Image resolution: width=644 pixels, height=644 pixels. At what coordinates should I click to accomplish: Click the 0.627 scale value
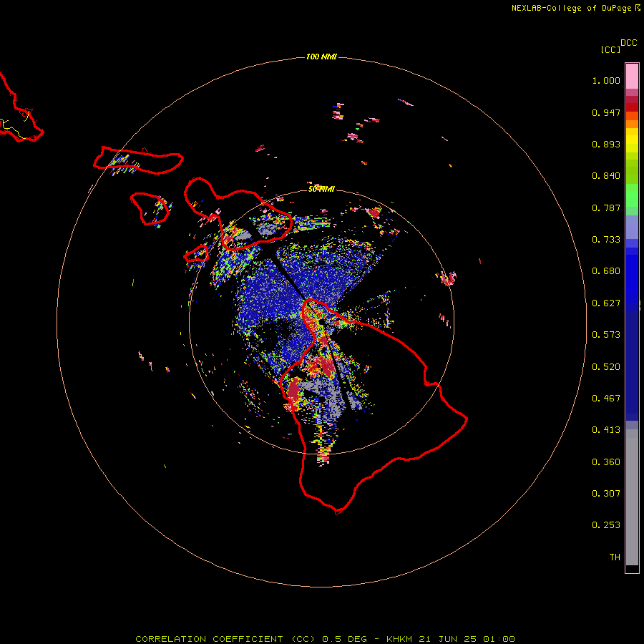click(606, 303)
